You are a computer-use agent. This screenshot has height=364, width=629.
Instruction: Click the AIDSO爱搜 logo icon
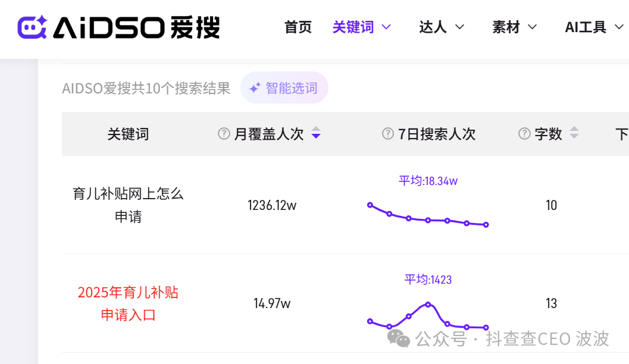(32, 27)
